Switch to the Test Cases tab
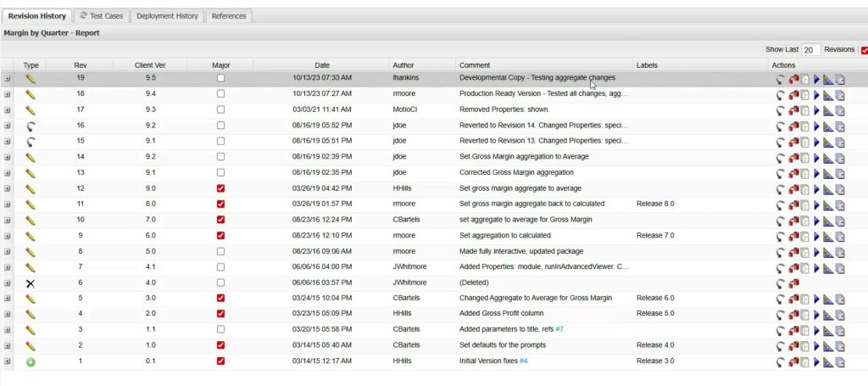The width and height of the screenshot is (868, 386). [x=102, y=16]
